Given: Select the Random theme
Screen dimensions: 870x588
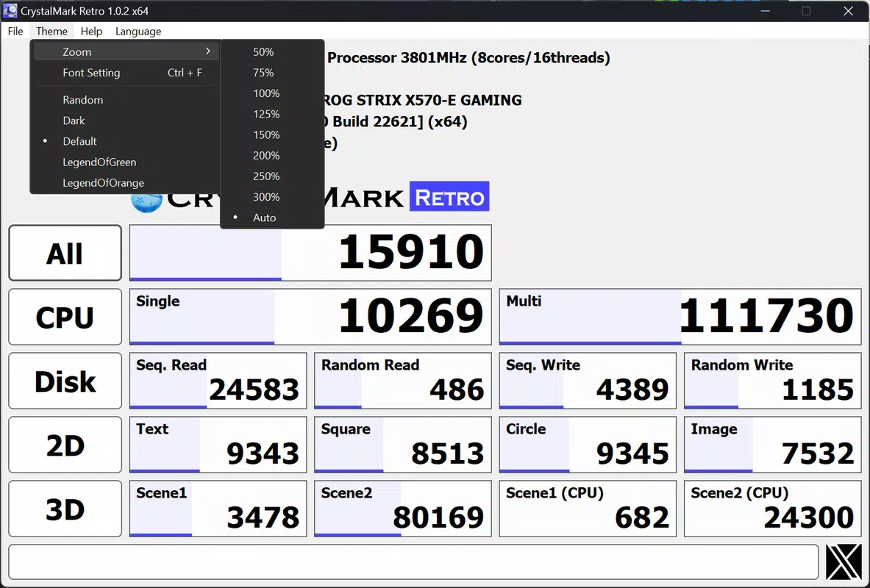Looking at the screenshot, I should (126, 100).
